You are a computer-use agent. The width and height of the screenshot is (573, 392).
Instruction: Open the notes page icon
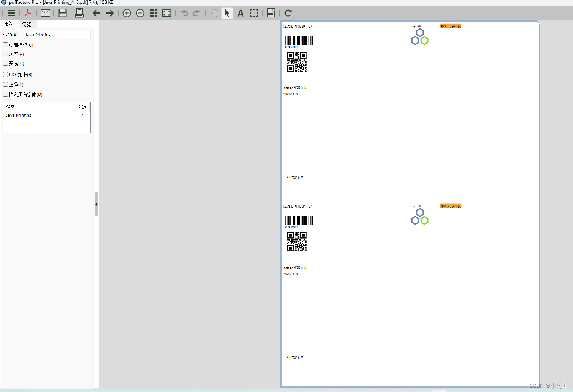coord(271,13)
